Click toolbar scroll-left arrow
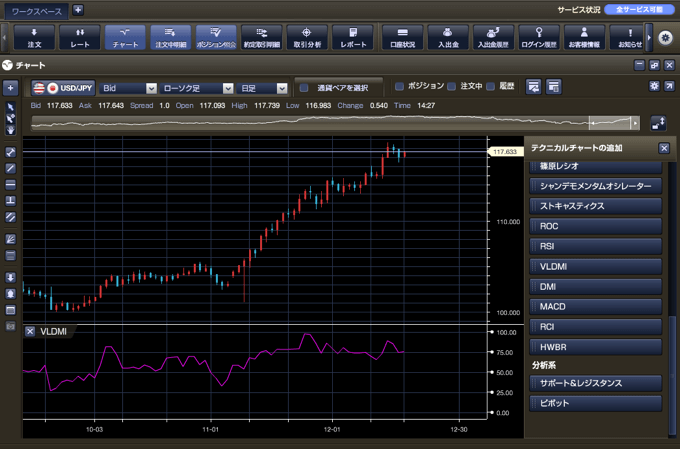This screenshot has width=680, height=449. pos(5,37)
